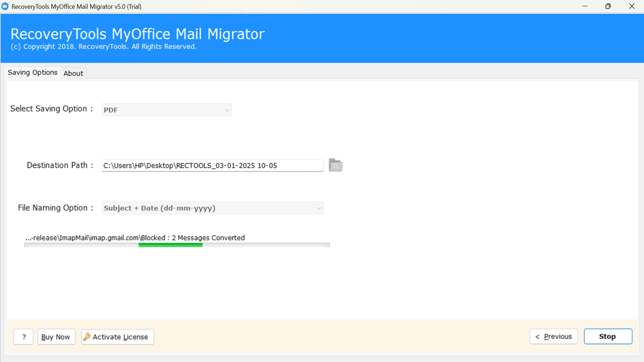The height and width of the screenshot is (362, 644).
Task: Go back with the Previous button
Action: (x=554, y=336)
